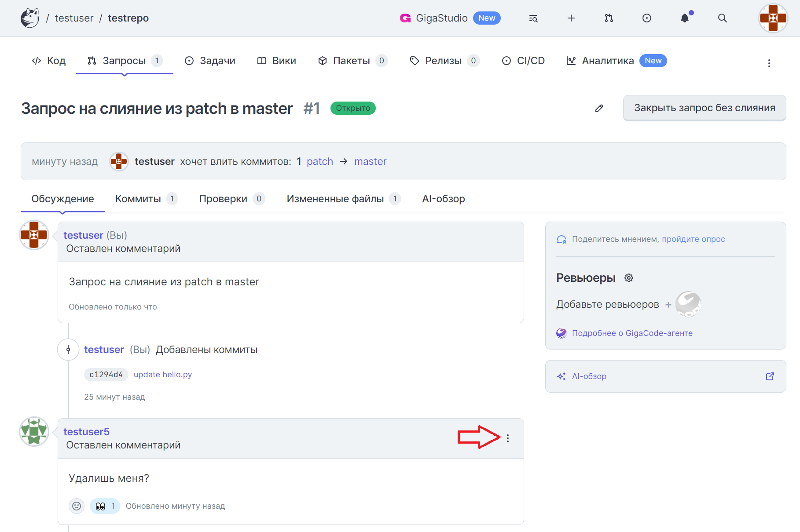Click the 25 минут назад timestamp

pyautogui.click(x=114, y=397)
